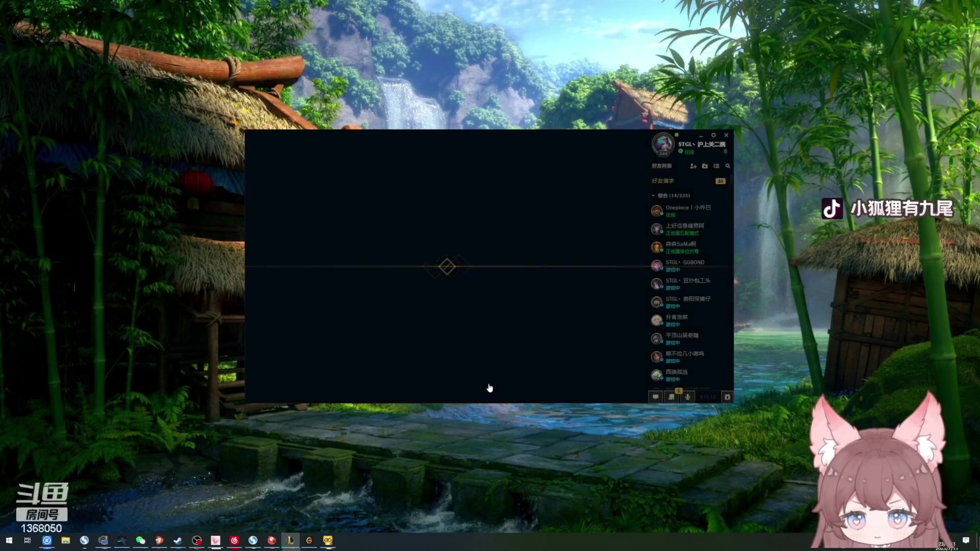The width and height of the screenshot is (980, 551).
Task: Open the client settings gear icon
Action: (714, 135)
